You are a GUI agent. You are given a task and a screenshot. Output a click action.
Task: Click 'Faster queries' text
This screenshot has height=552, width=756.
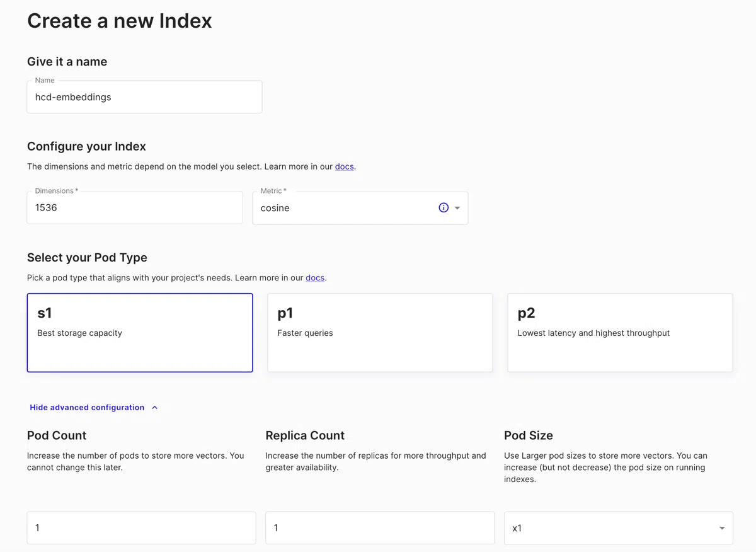(x=305, y=333)
